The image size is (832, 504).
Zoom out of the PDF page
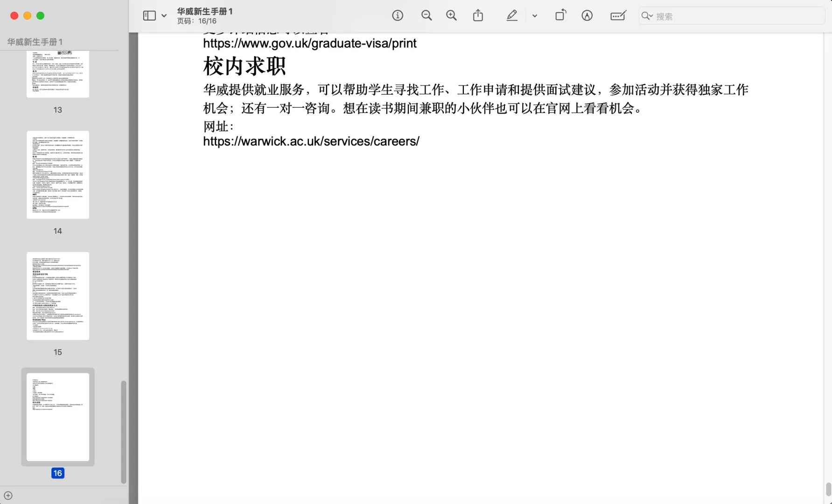426,16
